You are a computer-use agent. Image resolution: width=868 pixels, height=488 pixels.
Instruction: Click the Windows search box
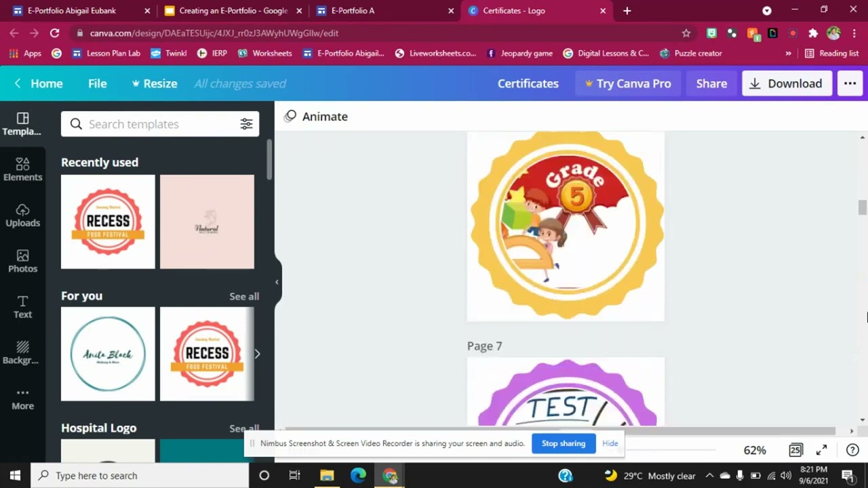coord(140,475)
